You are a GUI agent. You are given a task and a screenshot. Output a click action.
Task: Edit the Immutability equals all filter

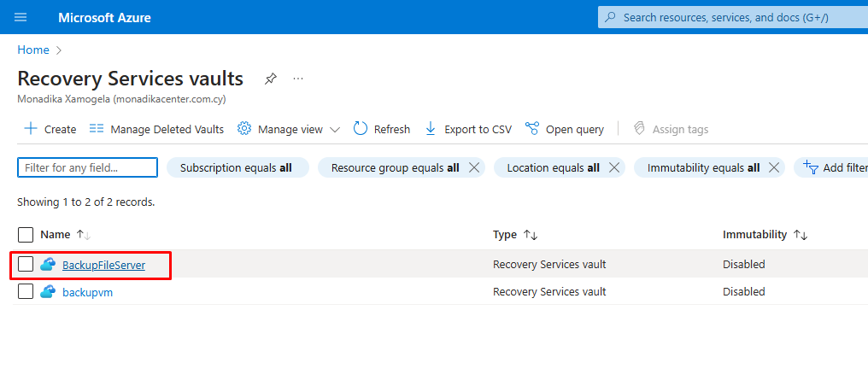(703, 167)
